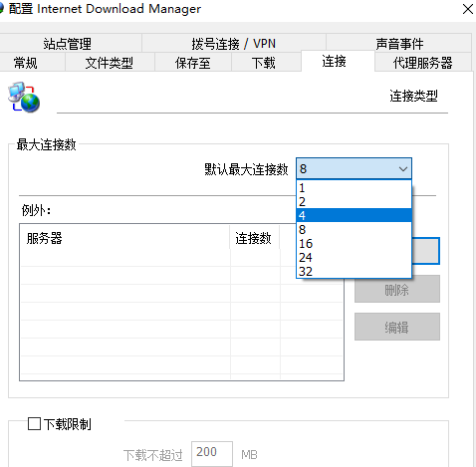Switch to the 保存至 tab

click(192, 63)
